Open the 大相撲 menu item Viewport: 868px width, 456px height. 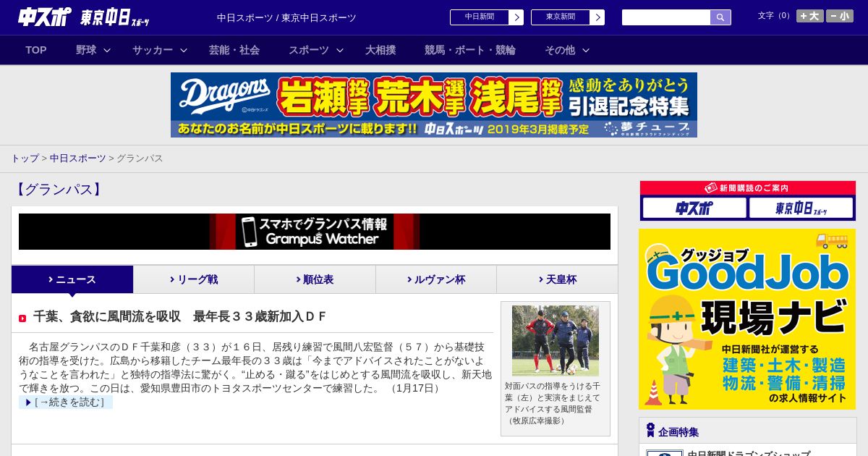click(380, 50)
